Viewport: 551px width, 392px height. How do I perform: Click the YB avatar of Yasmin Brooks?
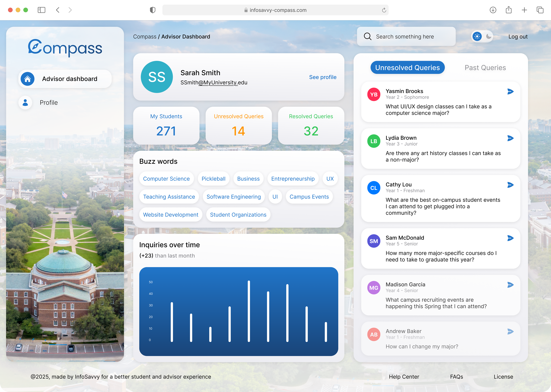pyautogui.click(x=374, y=94)
